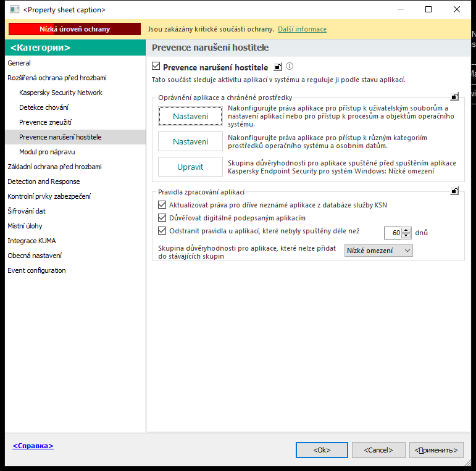Select Rozšířená ochrana před hrozbami category

click(x=75, y=78)
